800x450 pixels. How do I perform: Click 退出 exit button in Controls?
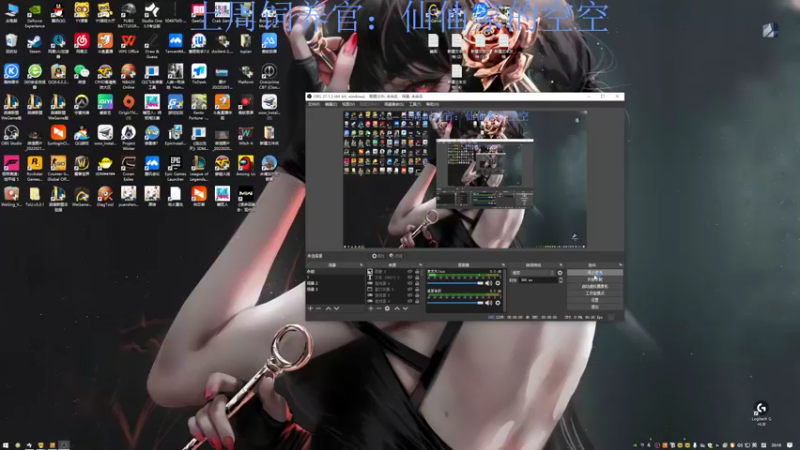point(595,307)
